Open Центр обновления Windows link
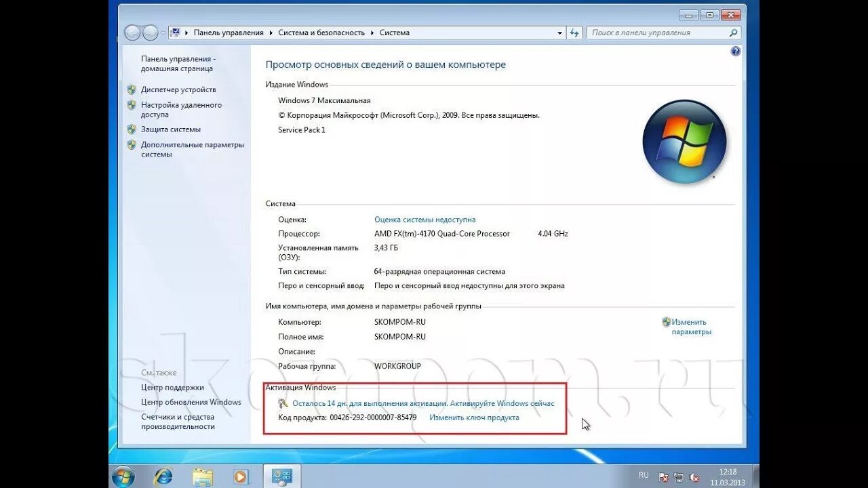 click(191, 402)
